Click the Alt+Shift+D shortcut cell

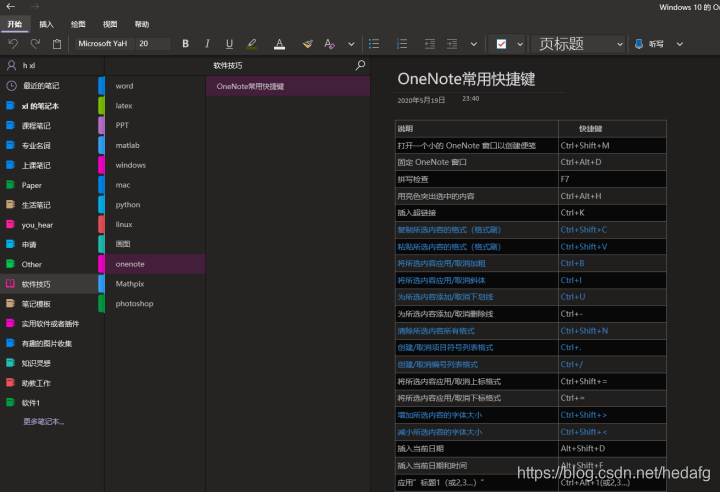point(612,448)
